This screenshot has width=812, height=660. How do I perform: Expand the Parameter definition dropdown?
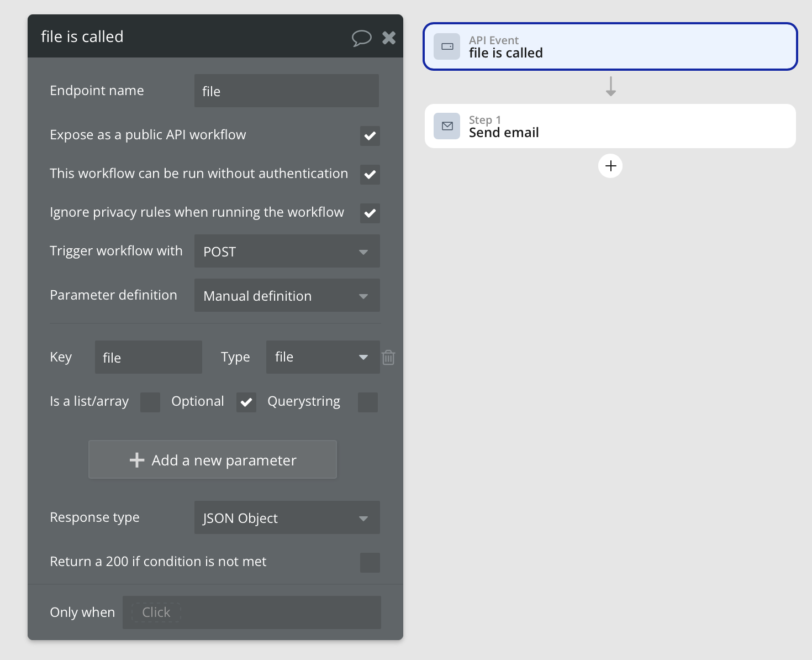[287, 296]
